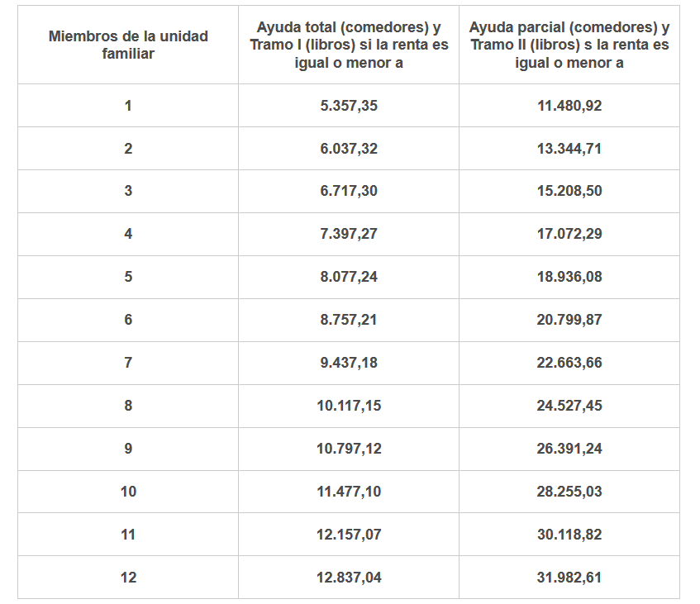Select the 'Ayuda parcial (comedores)' column header
This screenshot has height=604, width=700.
569,45
